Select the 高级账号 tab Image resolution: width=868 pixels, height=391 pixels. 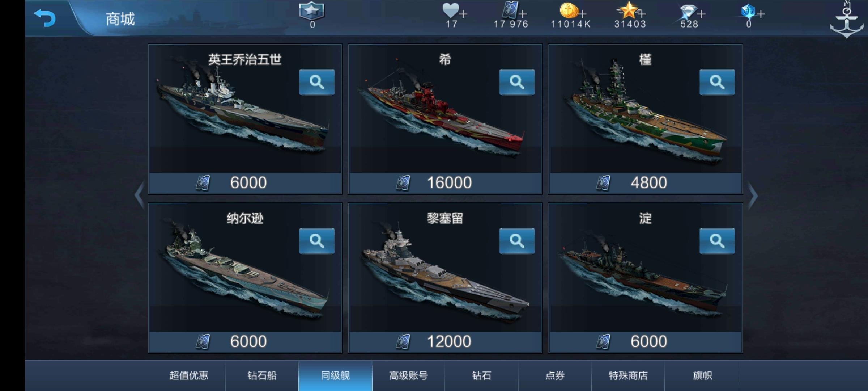pyautogui.click(x=409, y=376)
